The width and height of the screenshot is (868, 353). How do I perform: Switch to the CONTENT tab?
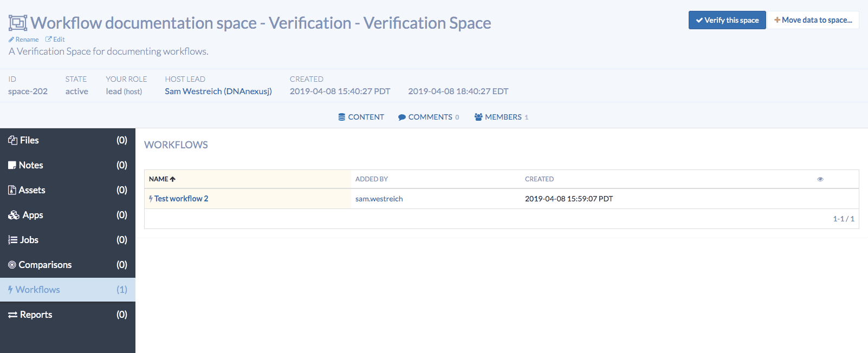coord(361,117)
